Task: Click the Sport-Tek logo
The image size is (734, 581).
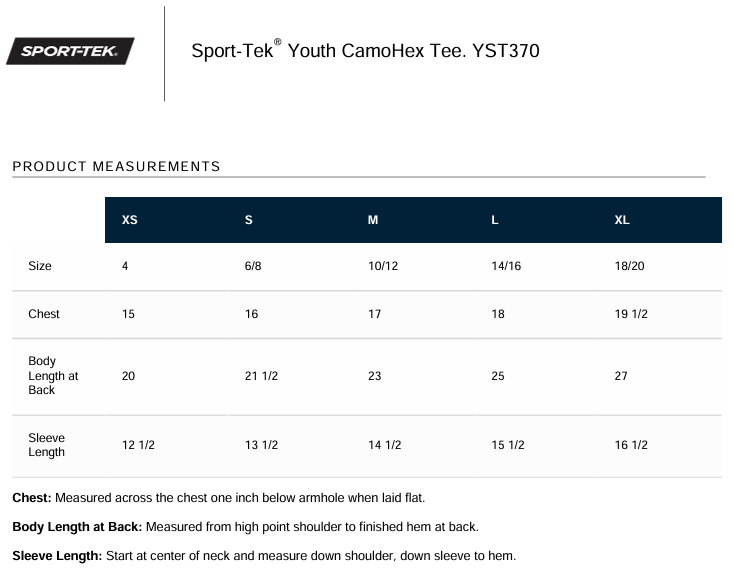Action: (x=70, y=51)
